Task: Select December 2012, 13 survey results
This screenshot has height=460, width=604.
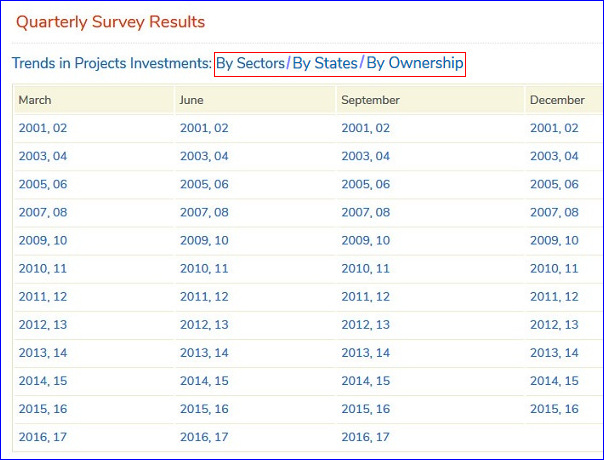Action: (x=554, y=325)
